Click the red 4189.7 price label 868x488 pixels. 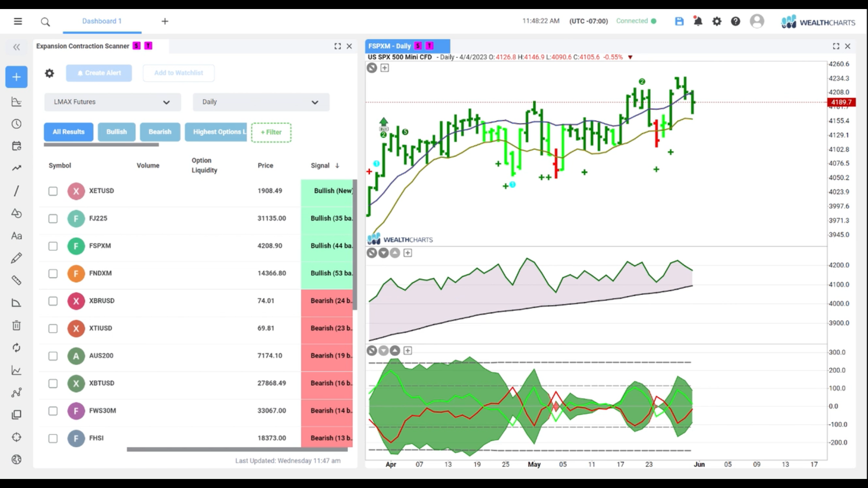(841, 103)
